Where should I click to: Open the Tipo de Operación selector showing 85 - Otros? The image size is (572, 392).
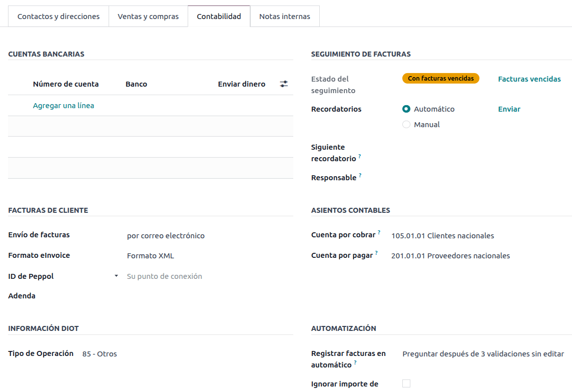coord(100,353)
